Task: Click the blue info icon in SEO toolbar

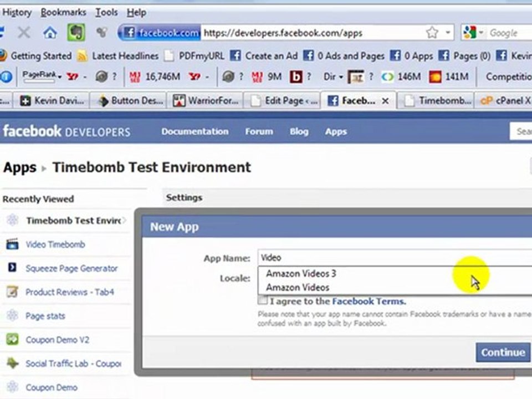Action: [x=6, y=76]
